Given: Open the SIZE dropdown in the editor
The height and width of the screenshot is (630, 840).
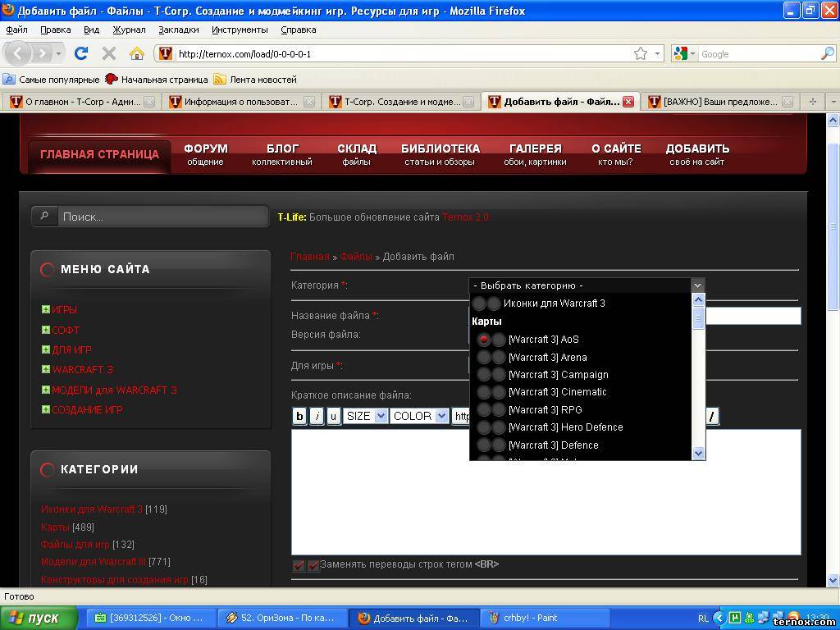Looking at the screenshot, I should pos(365,416).
